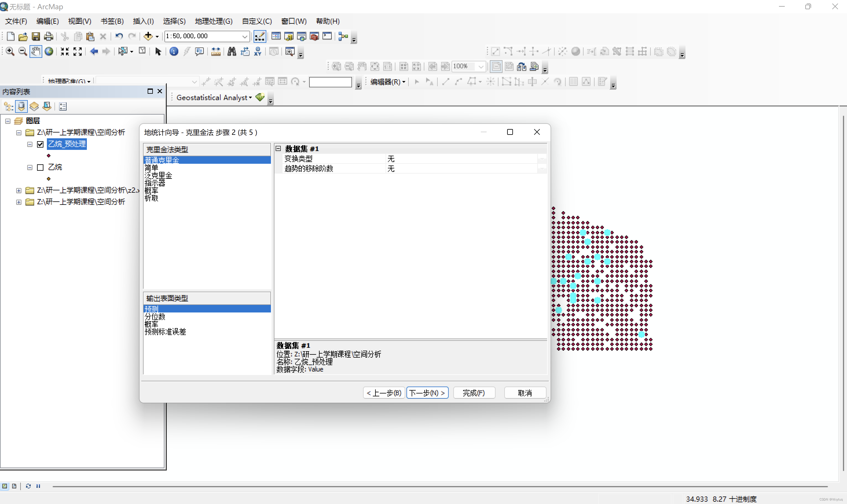This screenshot has width=847, height=504.
Task: Open the Table of Contents window icon
Action: (276, 36)
